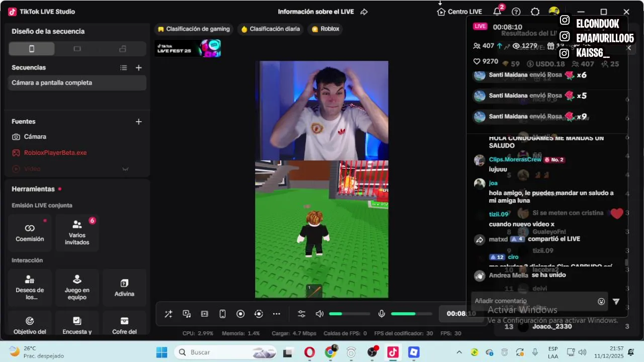
Task: Select the dual screen layout
Action: click(x=123, y=49)
